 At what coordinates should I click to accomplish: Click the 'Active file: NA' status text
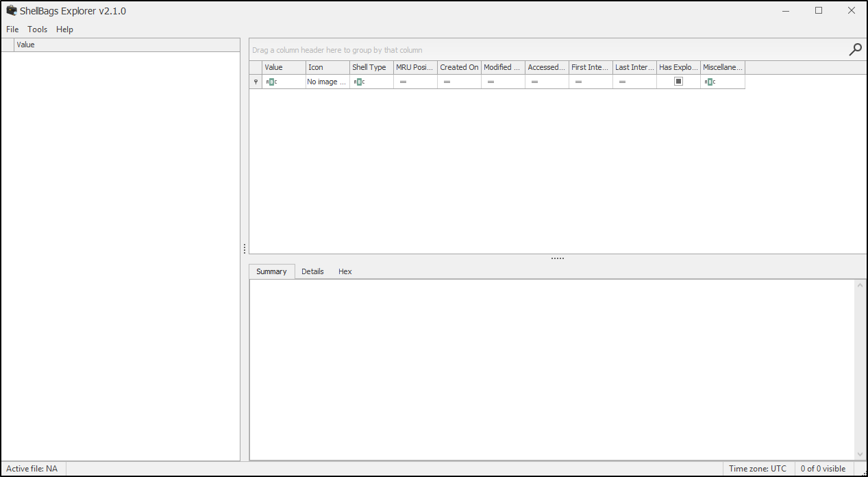click(x=32, y=469)
